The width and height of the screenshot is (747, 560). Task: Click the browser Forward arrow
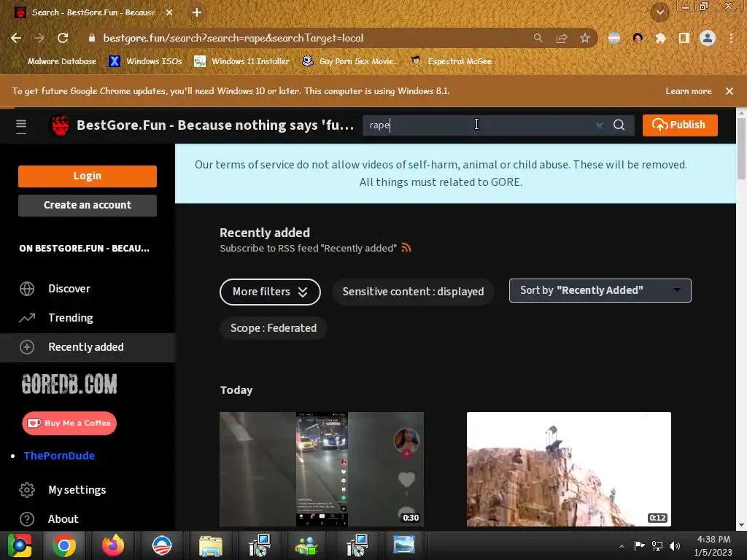pyautogui.click(x=39, y=38)
